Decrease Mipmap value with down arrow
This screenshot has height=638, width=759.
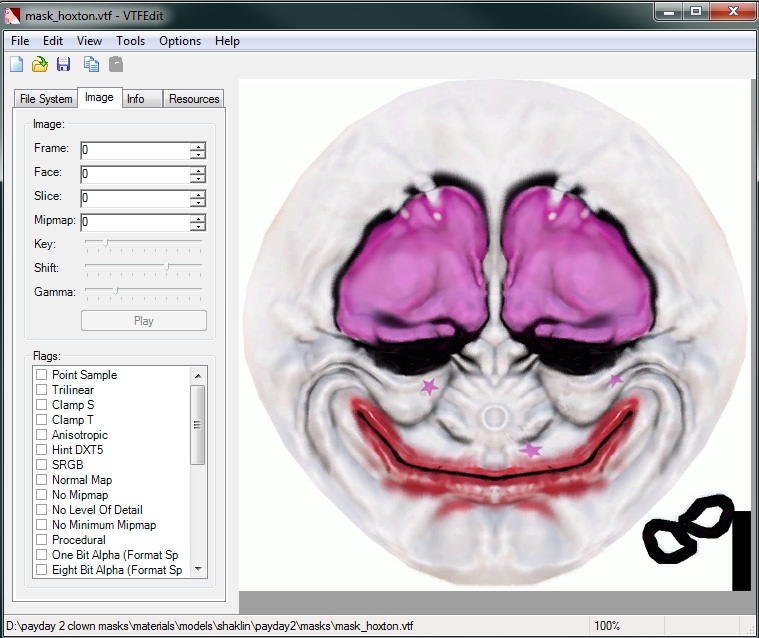pos(197,227)
